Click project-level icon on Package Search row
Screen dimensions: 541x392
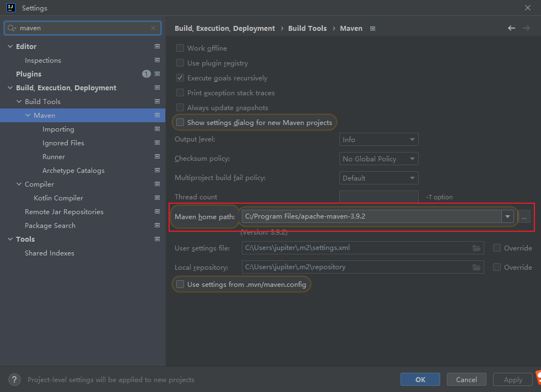[x=158, y=226]
